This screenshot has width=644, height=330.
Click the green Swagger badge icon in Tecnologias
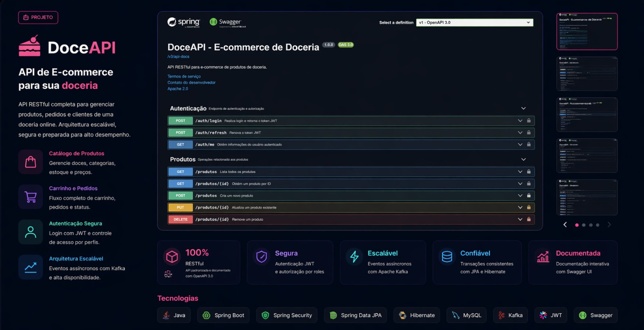point(582,316)
